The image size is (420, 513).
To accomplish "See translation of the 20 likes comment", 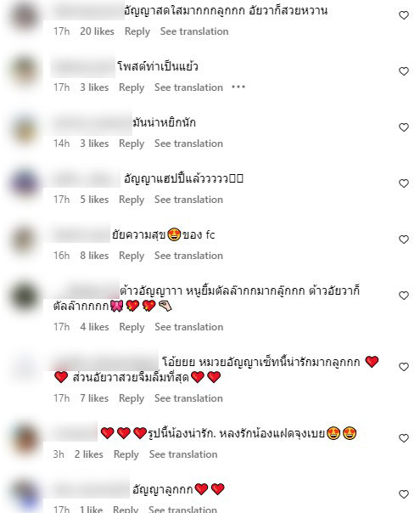I will tap(194, 31).
